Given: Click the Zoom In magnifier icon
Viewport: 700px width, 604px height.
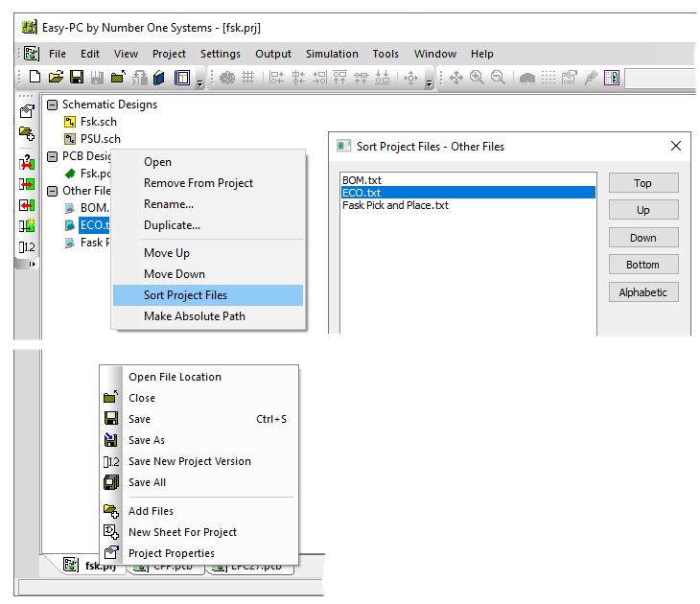Looking at the screenshot, I should pyautogui.click(x=477, y=78).
